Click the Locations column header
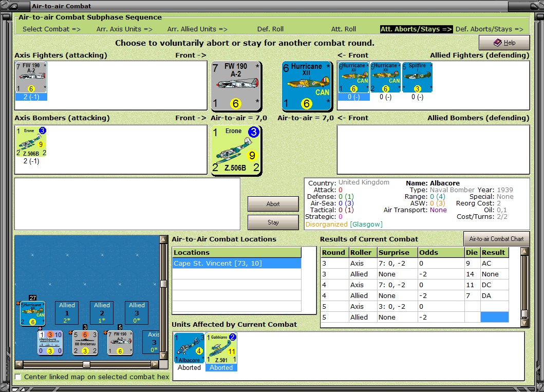 (237, 252)
